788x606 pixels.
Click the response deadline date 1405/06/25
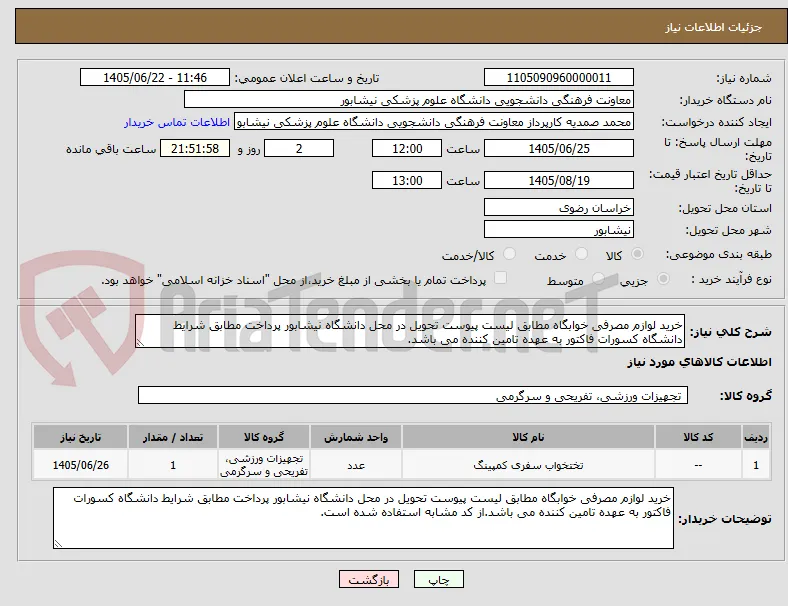558,148
